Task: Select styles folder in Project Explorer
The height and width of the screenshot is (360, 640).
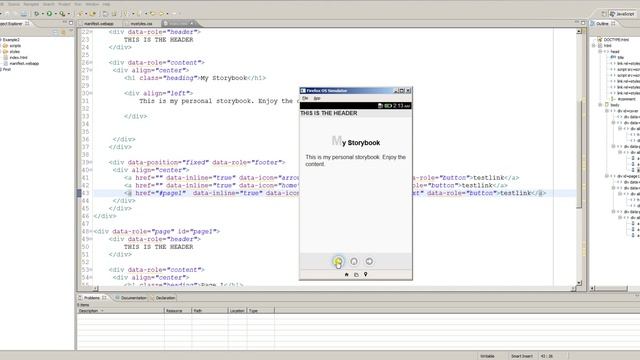Action: coord(15,51)
